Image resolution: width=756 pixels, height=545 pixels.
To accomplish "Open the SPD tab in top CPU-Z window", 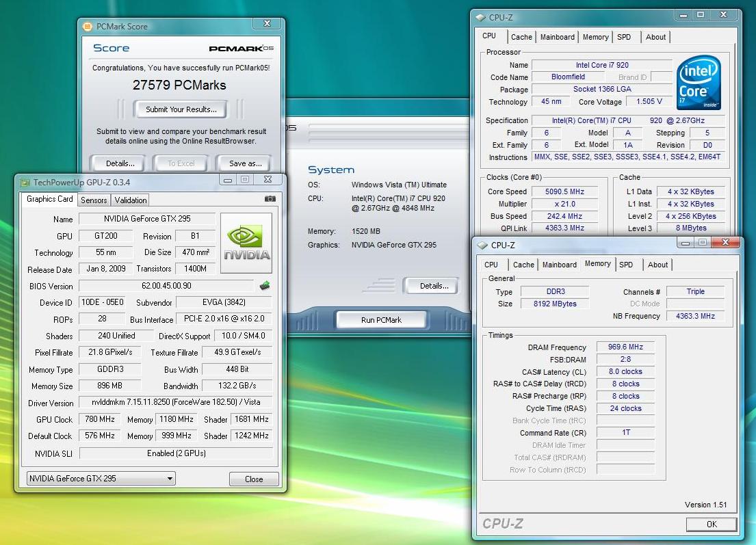I will [x=624, y=37].
